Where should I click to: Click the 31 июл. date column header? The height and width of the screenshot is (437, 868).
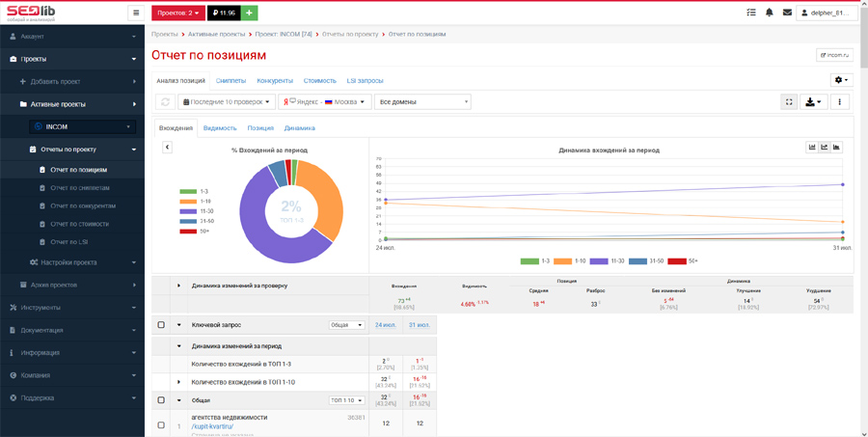point(420,325)
